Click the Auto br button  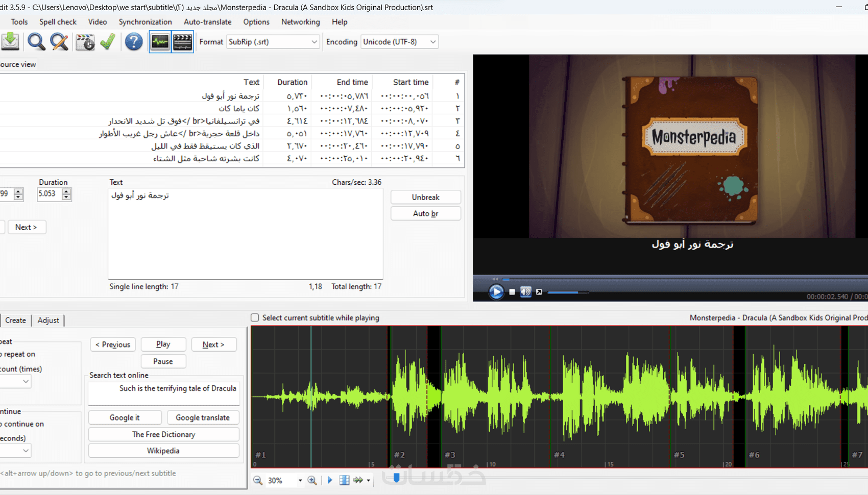coord(425,213)
